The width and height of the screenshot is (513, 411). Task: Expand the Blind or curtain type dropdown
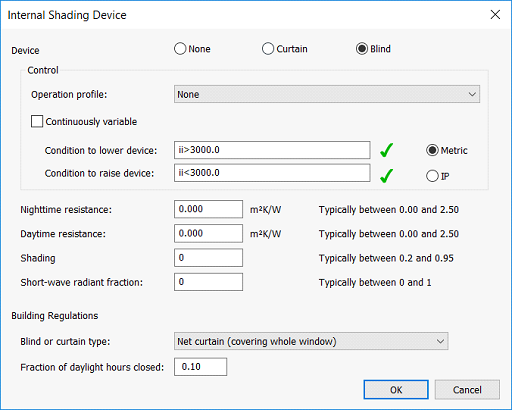click(x=311, y=341)
